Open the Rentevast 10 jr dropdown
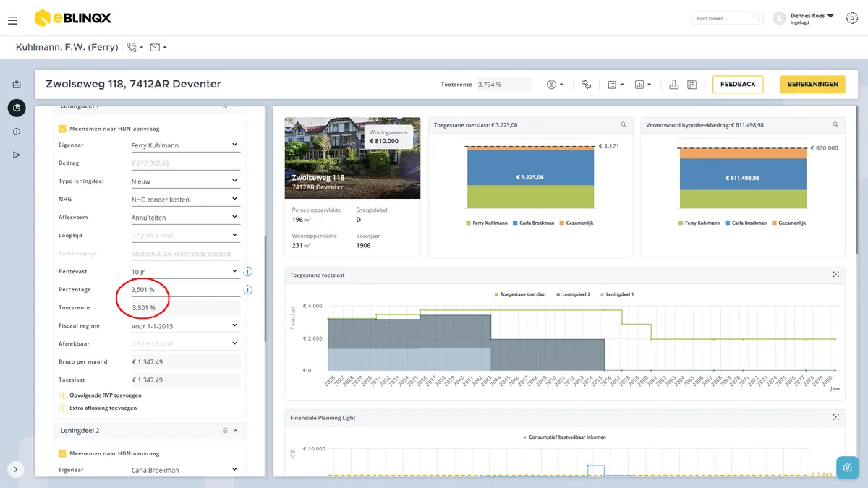The width and height of the screenshot is (868, 488). (x=184, y=272)
